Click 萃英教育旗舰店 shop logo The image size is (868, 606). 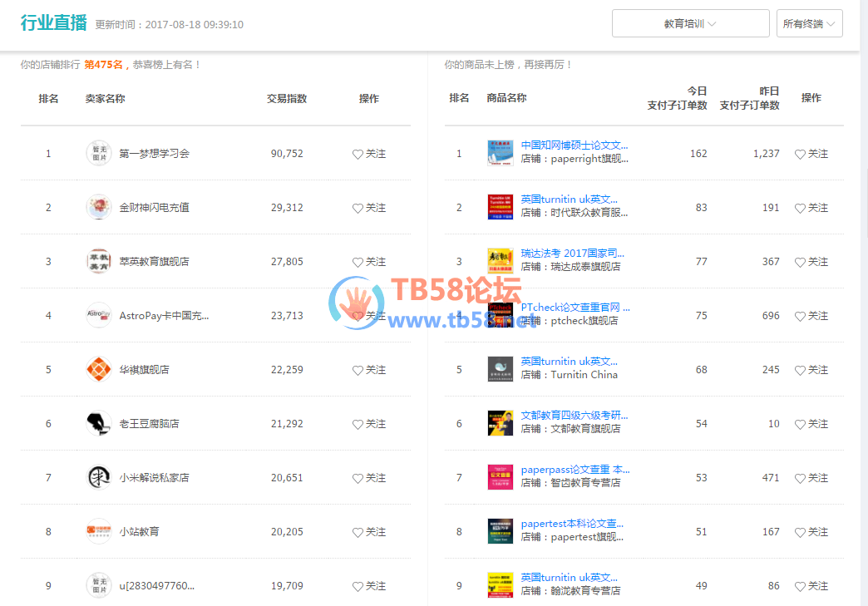tap(98, 261)
